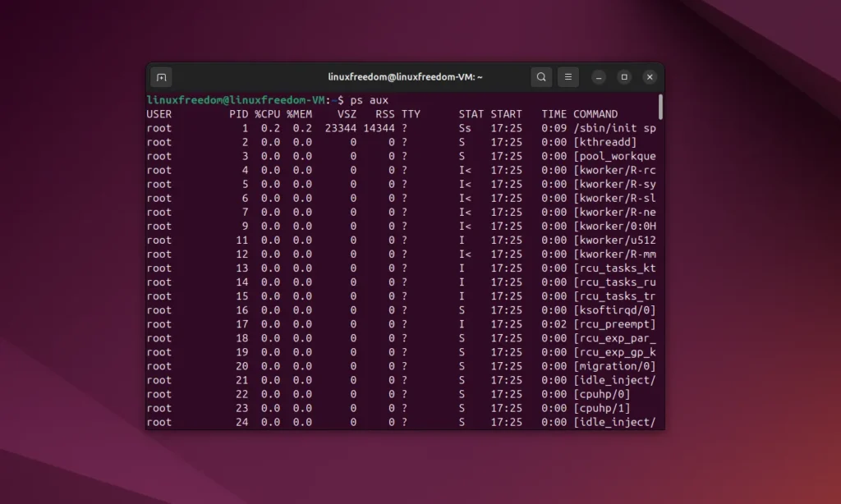Click the [pool_workque process name
This screenshot has width=841, height=504.
pos(614,156)
